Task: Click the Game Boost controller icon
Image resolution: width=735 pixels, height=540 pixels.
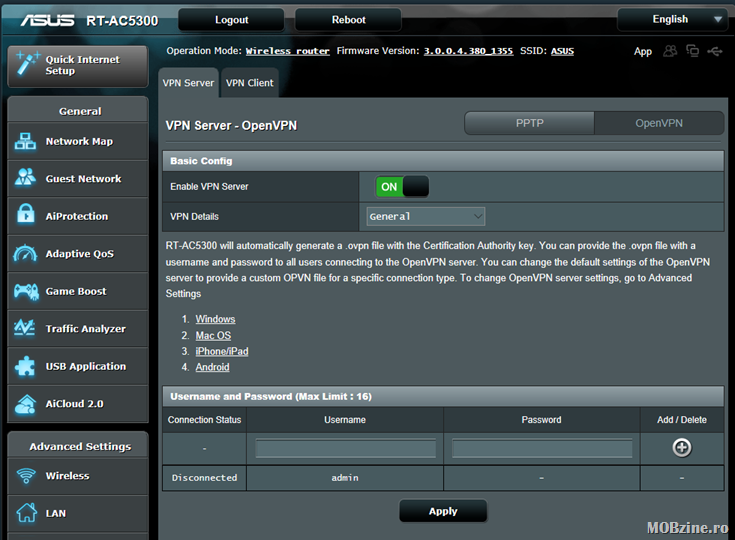Action: tap(26, 291)
